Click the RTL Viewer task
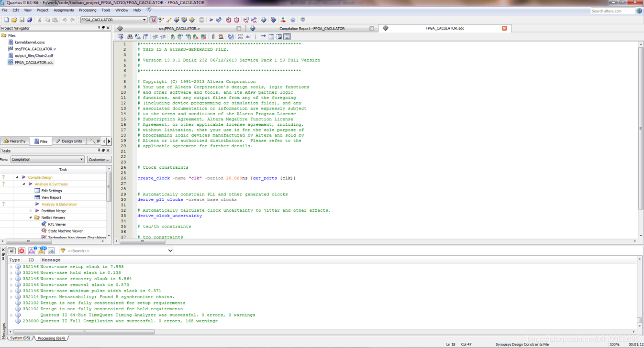644x348 pixels. pyautogui.click(x=57, y=224)
